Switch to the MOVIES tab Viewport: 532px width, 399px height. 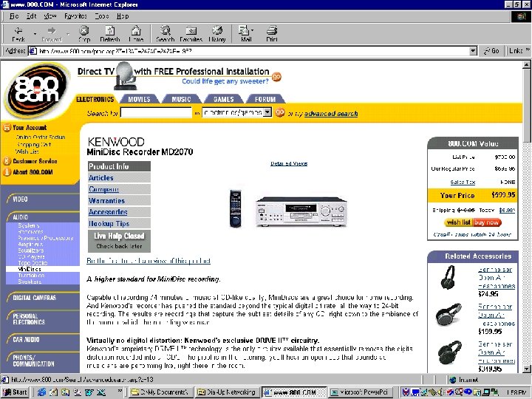coord(139,99)
